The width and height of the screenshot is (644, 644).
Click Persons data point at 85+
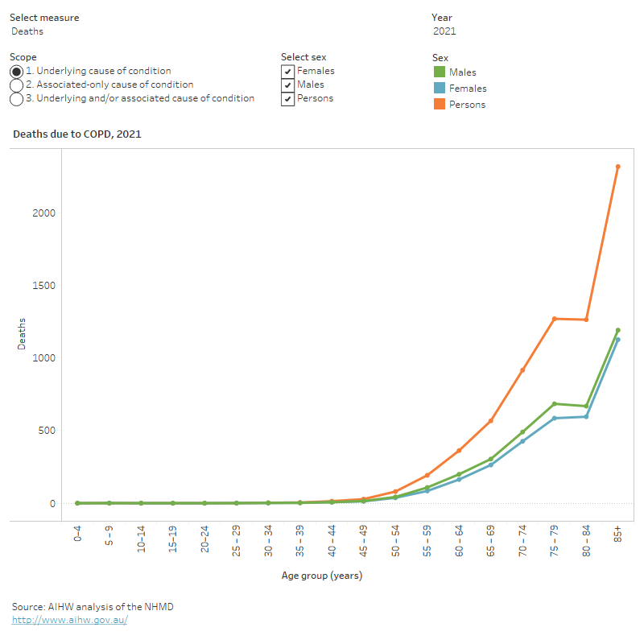coord(617,167)
